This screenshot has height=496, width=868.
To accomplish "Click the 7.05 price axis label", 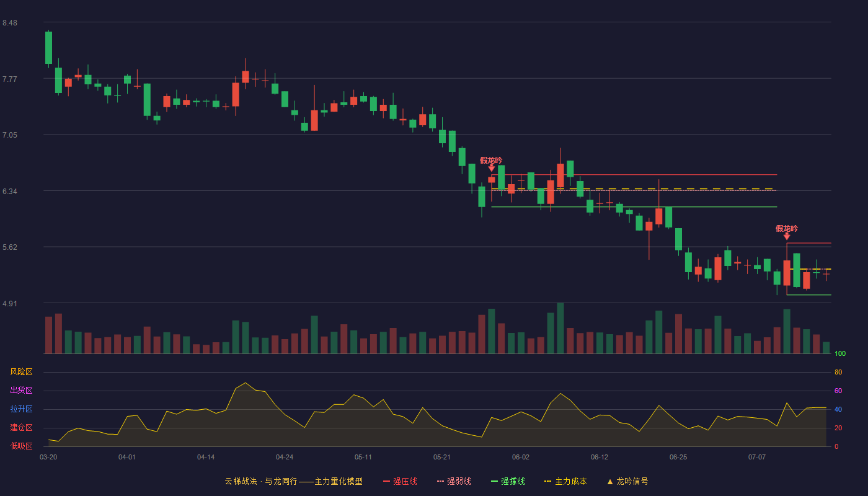I will [x=10, y=135].
